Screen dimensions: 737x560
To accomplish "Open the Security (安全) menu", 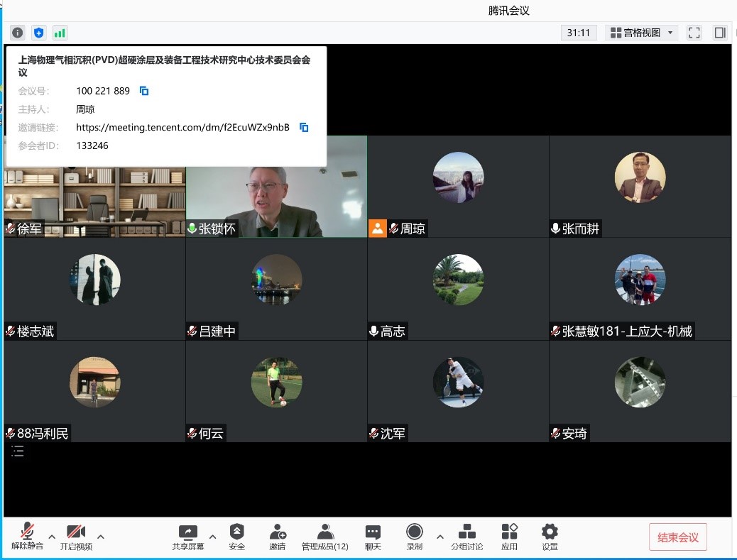I will pos(237,537).
